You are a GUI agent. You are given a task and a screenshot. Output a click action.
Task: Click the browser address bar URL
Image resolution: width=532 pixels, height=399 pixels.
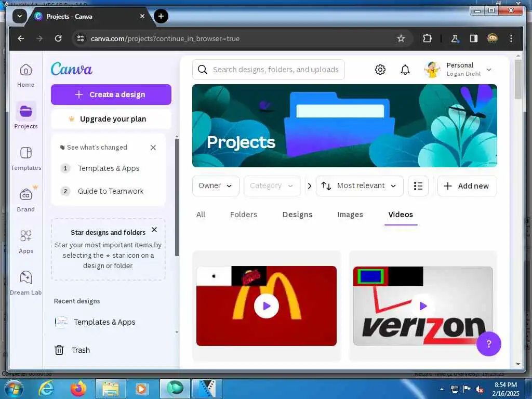(165, 38)
